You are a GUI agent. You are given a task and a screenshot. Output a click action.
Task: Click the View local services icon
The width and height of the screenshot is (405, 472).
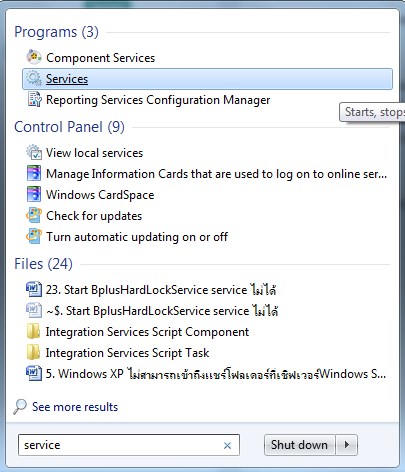pos(34,153)
